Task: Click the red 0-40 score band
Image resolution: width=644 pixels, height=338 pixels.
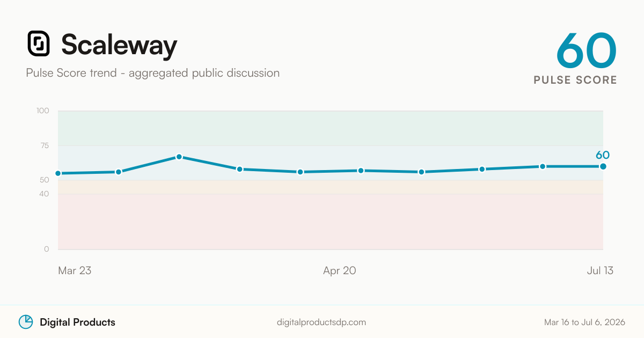Action: (331, 222)
